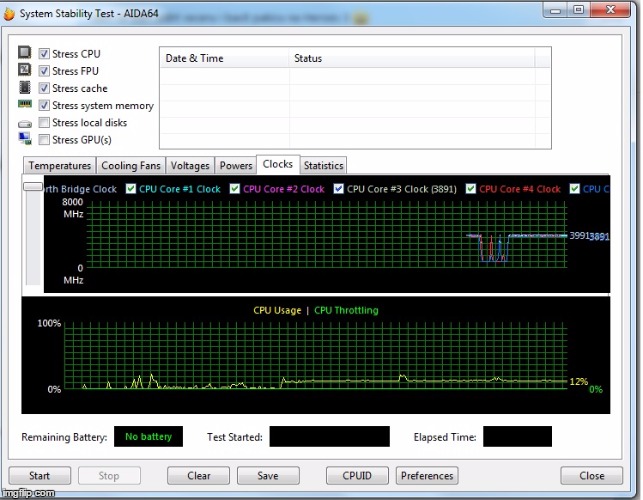This screenshot has width=643, height=500.
Task: Click the Elapsed Time field
Action: [517, 436]
